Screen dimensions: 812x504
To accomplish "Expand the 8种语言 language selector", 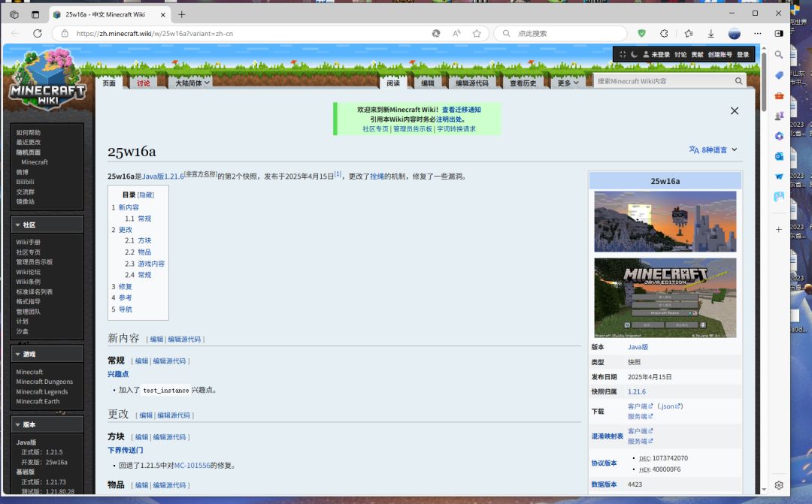I will coord(713,149).
